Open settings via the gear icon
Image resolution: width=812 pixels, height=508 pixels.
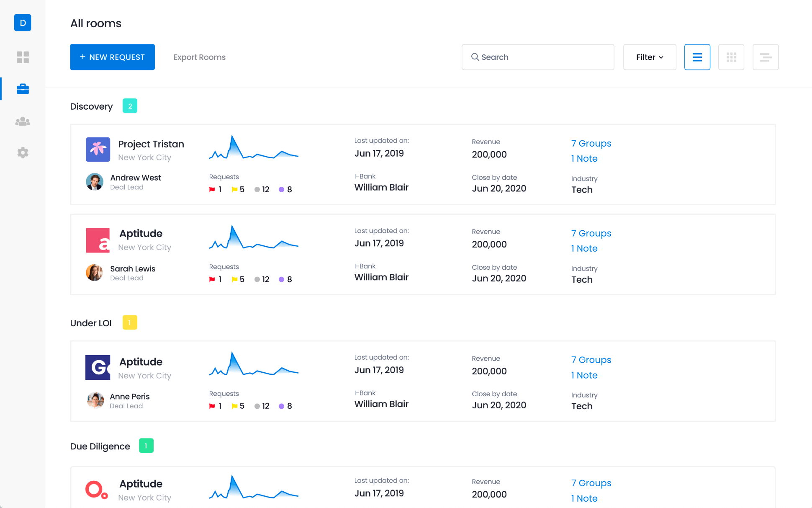[x=23, y=152]
